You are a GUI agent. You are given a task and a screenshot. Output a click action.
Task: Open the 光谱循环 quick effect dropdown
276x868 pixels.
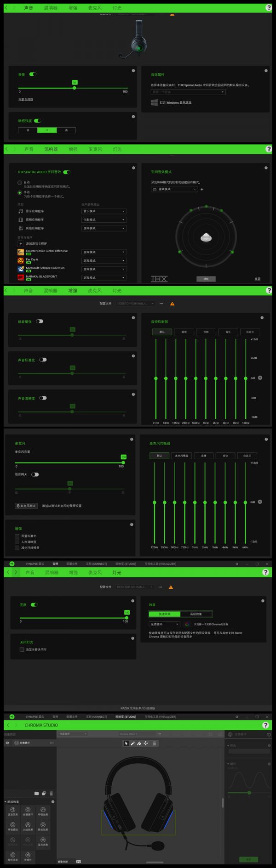point(164,624)
